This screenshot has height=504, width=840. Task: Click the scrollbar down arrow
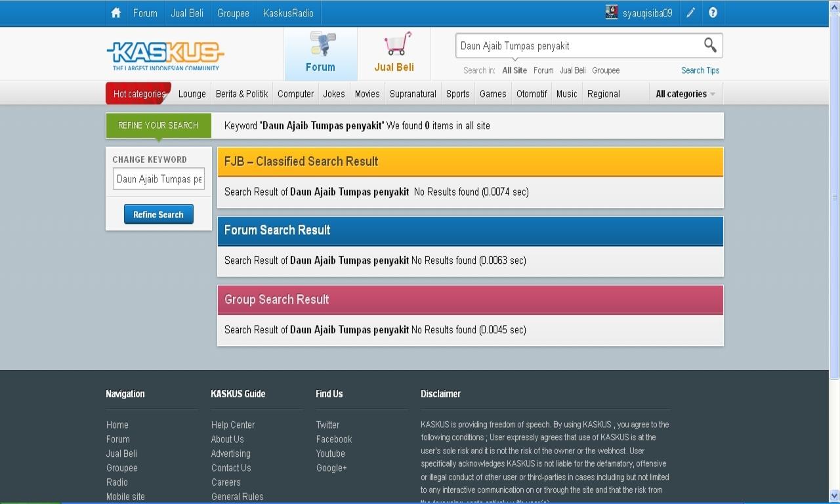(834, 496)
